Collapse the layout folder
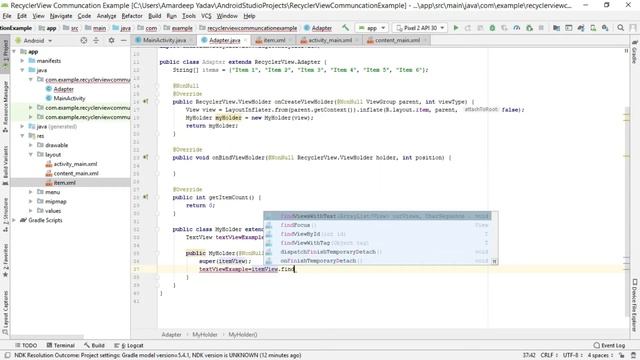 (x=31, y=154)
